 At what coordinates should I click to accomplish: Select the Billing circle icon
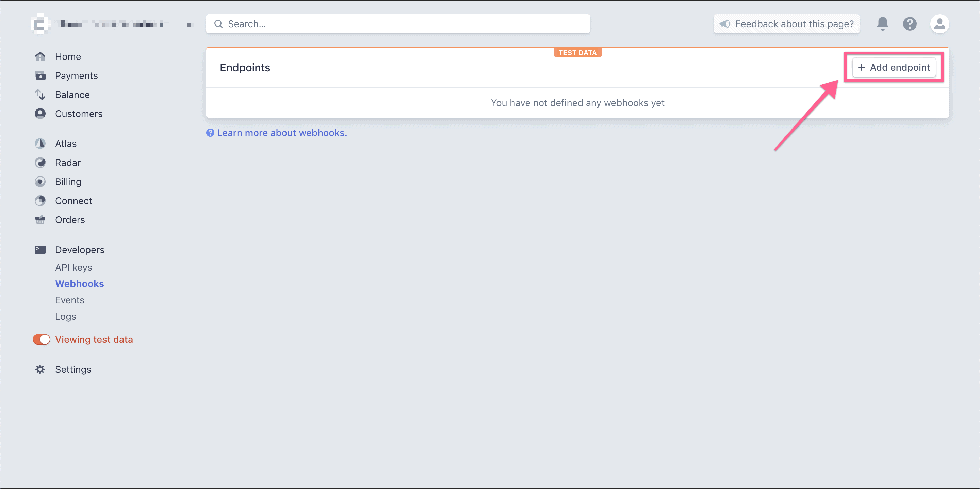tap(40, 181)
